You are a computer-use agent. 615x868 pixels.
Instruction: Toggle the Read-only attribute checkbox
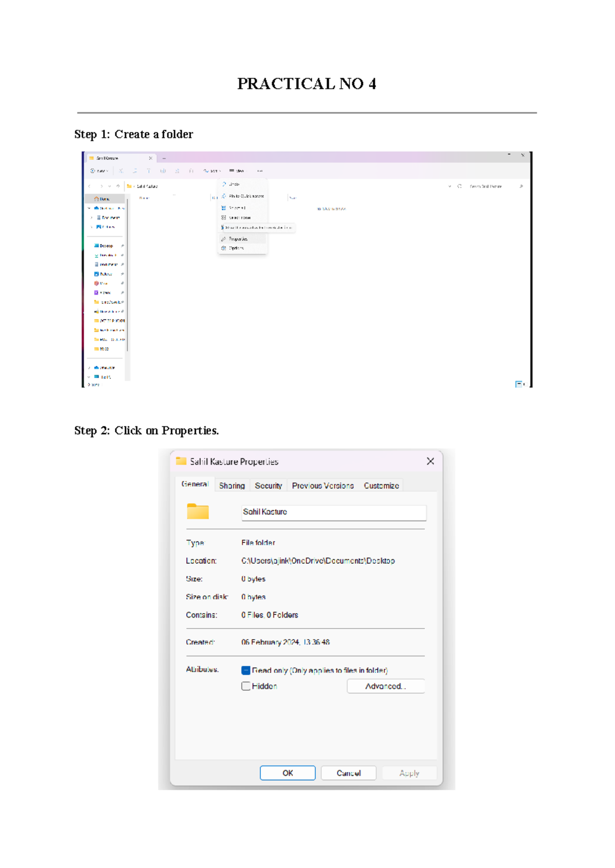[246, 670]
